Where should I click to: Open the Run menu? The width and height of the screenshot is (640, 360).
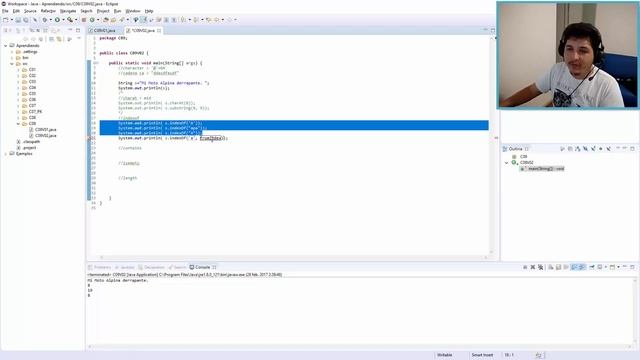pyautogui.click(x=118, y=11)
